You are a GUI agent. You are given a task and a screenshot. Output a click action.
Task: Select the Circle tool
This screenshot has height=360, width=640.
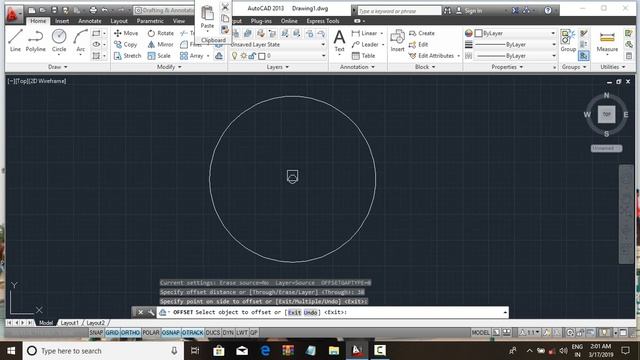click(x=59, y=40)
